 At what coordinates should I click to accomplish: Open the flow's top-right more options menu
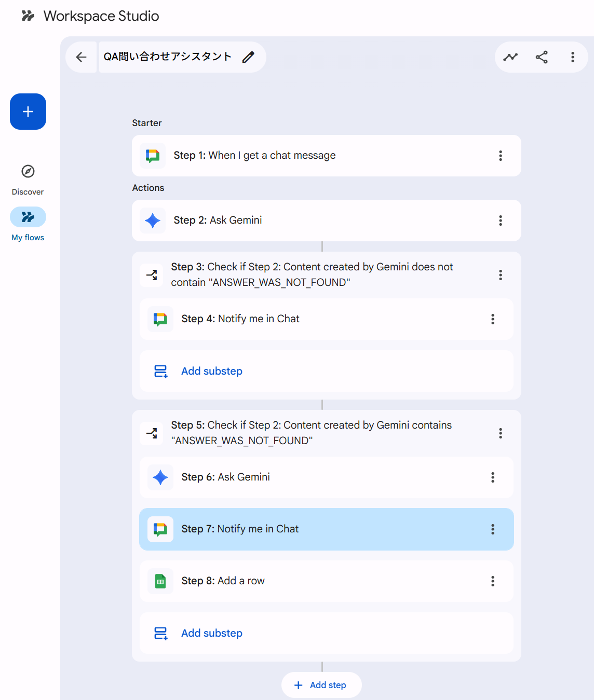click(x=573, y=57)
